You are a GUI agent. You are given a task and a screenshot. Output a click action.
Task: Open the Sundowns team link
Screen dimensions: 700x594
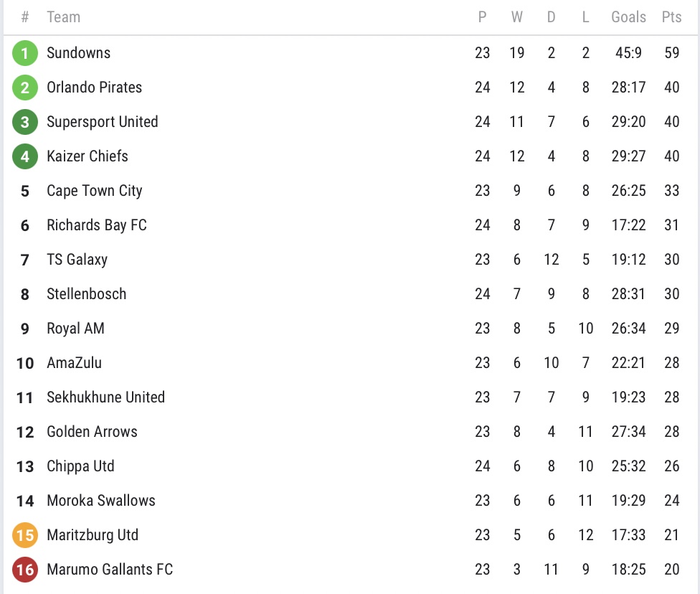(78, 53)
